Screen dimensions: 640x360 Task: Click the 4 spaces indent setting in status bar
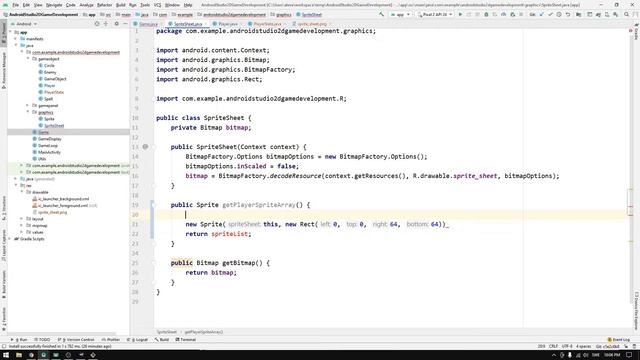tap(583, 346)
